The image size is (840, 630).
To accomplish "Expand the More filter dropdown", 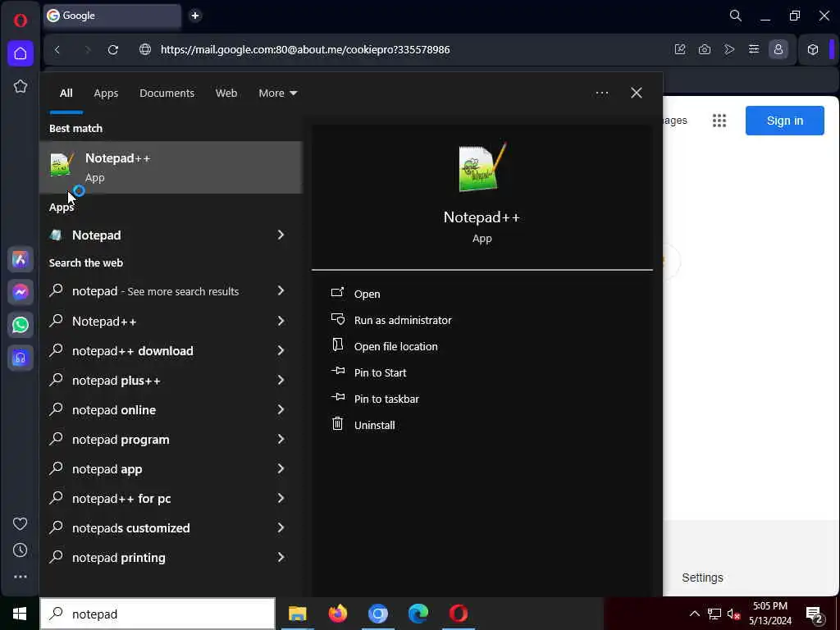I will [x=277, y=94].
